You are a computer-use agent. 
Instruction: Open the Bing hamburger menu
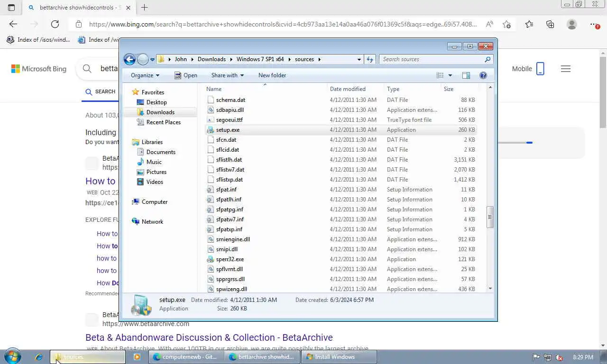565,69
